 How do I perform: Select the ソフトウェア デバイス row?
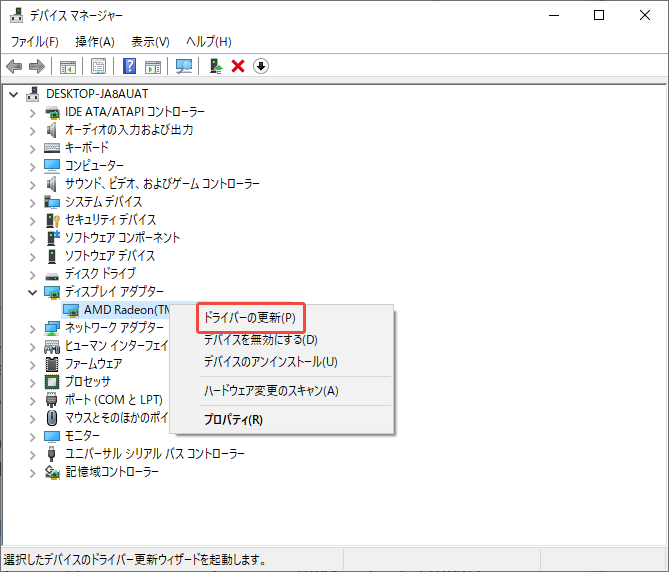(110, 256)
